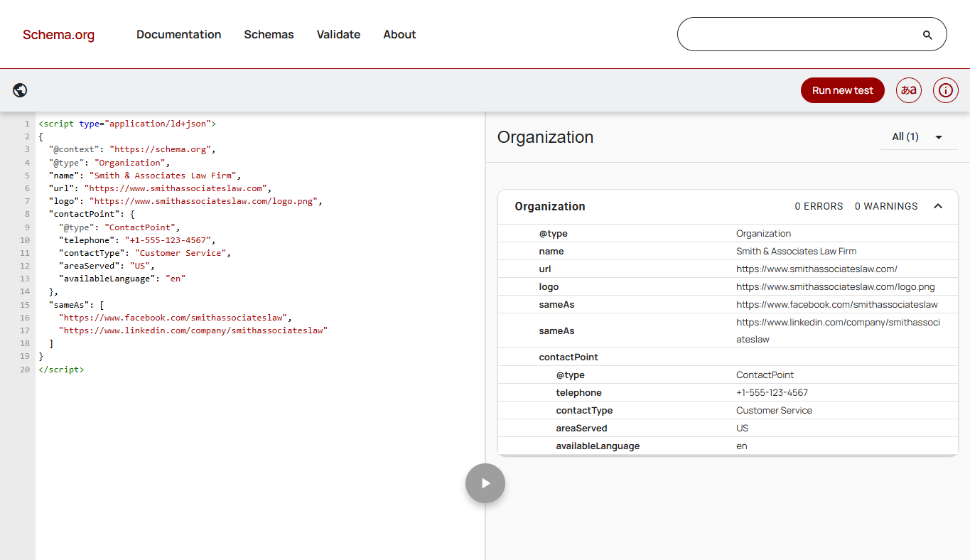Open the Validate menu item
970x560 pixels.
(x=338, y=34)
